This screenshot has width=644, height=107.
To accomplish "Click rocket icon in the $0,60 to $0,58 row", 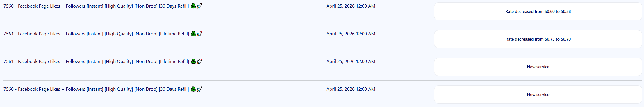I will [199, 6].
